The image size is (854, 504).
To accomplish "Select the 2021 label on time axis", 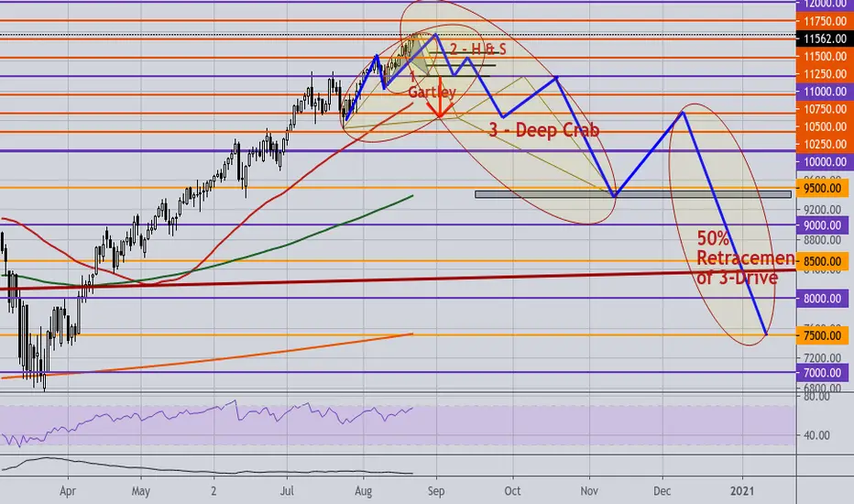I will (742, 491).
